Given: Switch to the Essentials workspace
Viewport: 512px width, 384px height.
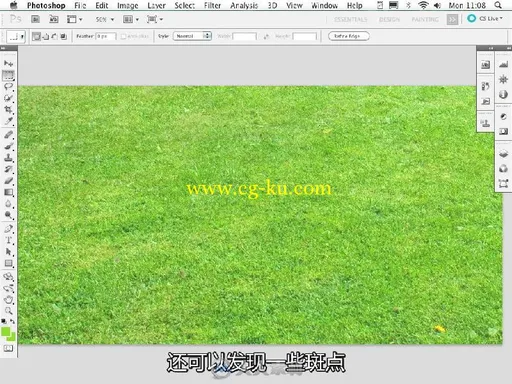Looking at the screenshot, I should coord(350,20).
